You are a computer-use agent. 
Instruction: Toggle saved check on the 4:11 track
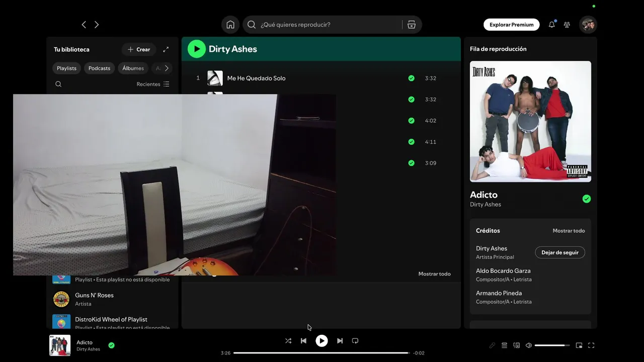(412, 142)
